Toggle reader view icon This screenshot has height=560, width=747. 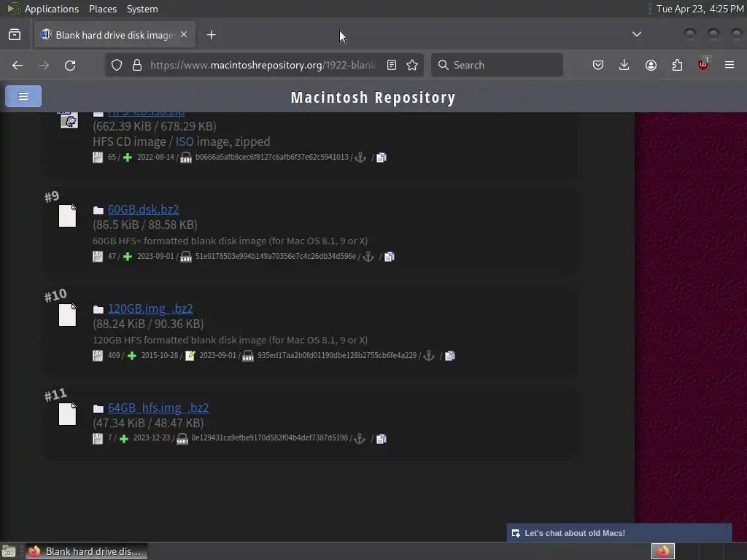pos(392,65)
